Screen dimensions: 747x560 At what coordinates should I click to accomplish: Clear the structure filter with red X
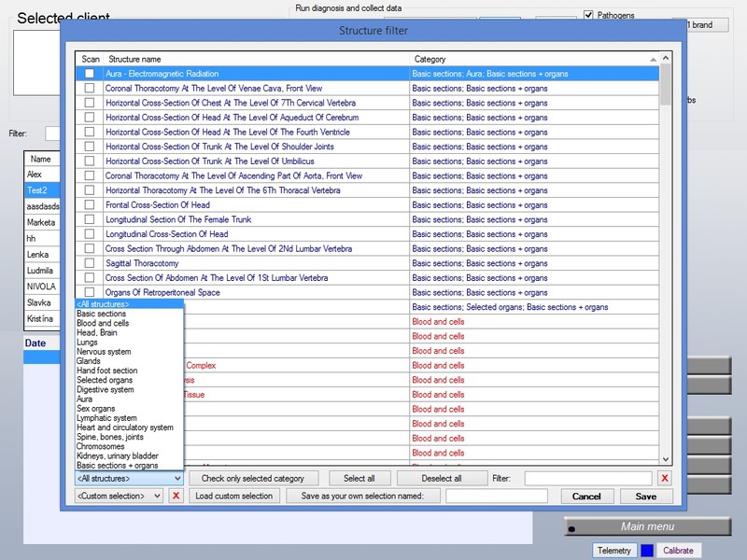pyautogui.click(x=665, y=478)
